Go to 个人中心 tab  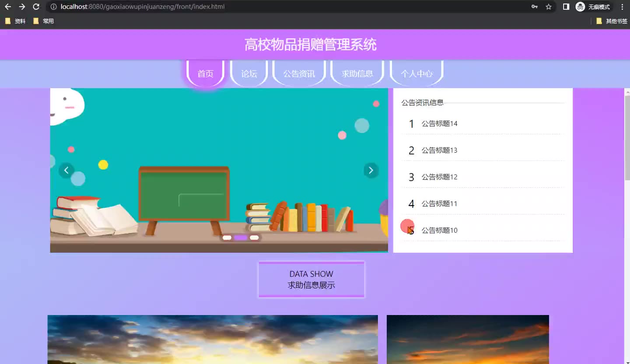416,73
